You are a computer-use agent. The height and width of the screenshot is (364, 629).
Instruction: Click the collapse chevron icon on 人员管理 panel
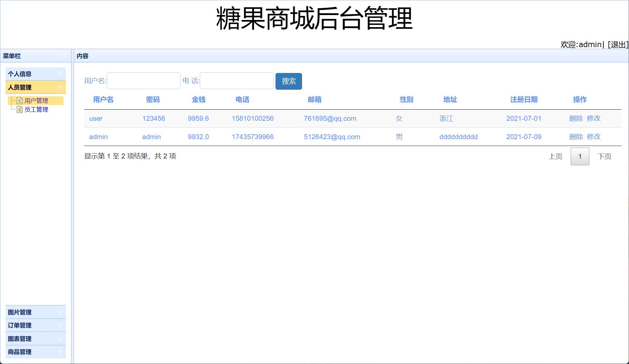60,87
